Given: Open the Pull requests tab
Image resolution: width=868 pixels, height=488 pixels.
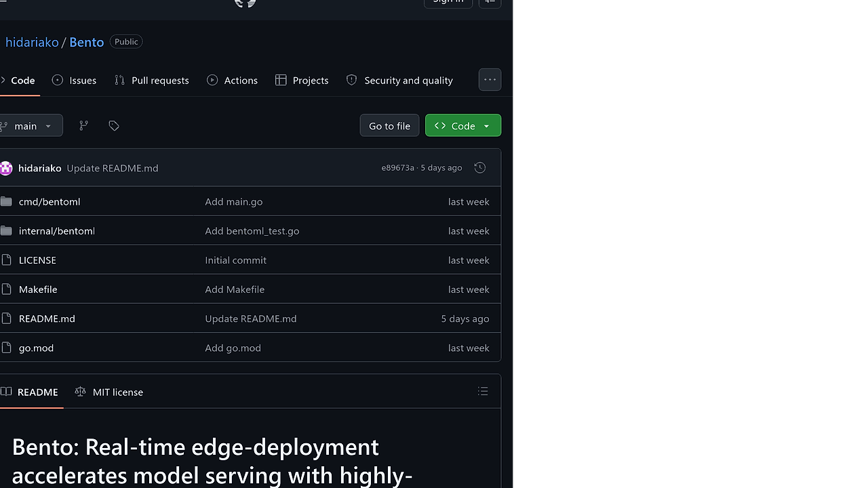Looking at the screenshot, I should click(x=152, y=80).
